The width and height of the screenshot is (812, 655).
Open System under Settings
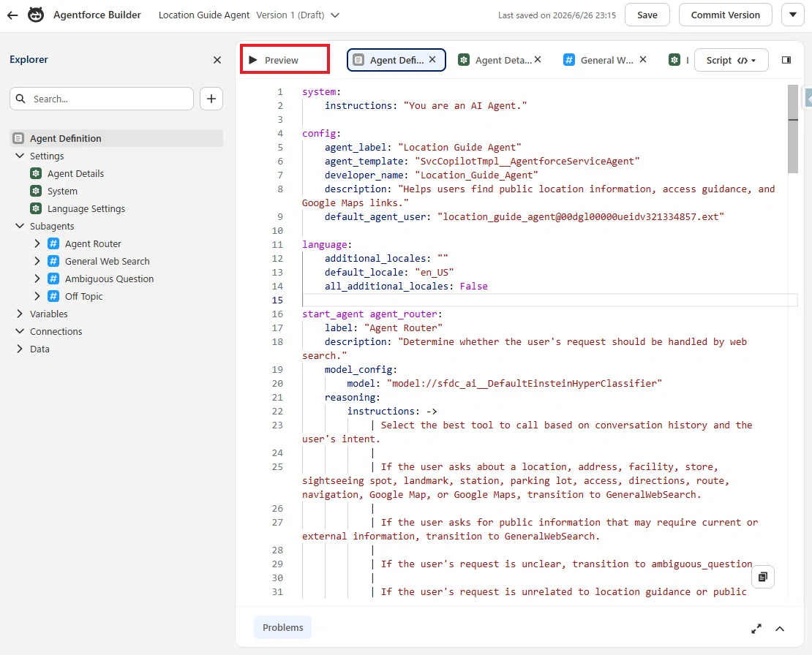[62, 191]
